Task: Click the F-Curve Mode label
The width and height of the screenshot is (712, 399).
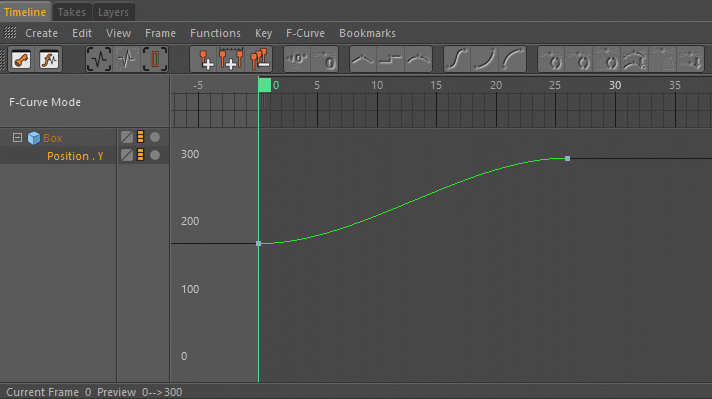Action: [45, 102]
